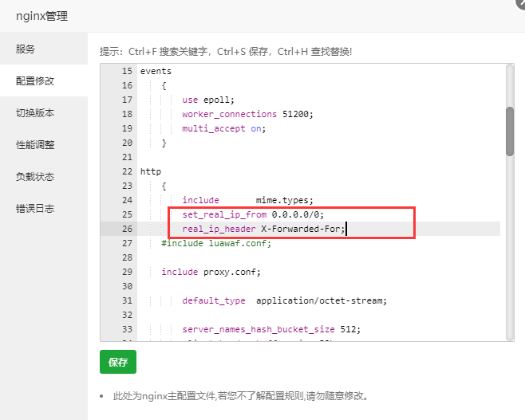Place cursor on the 'events' line
Viewport: 525px width, 420px height.
pyautogui.click(x=156, y=71)
